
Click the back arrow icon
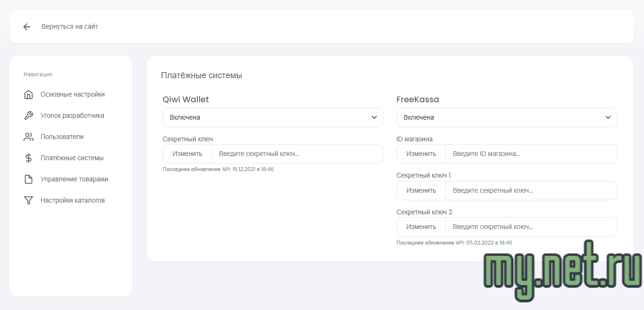27,27
